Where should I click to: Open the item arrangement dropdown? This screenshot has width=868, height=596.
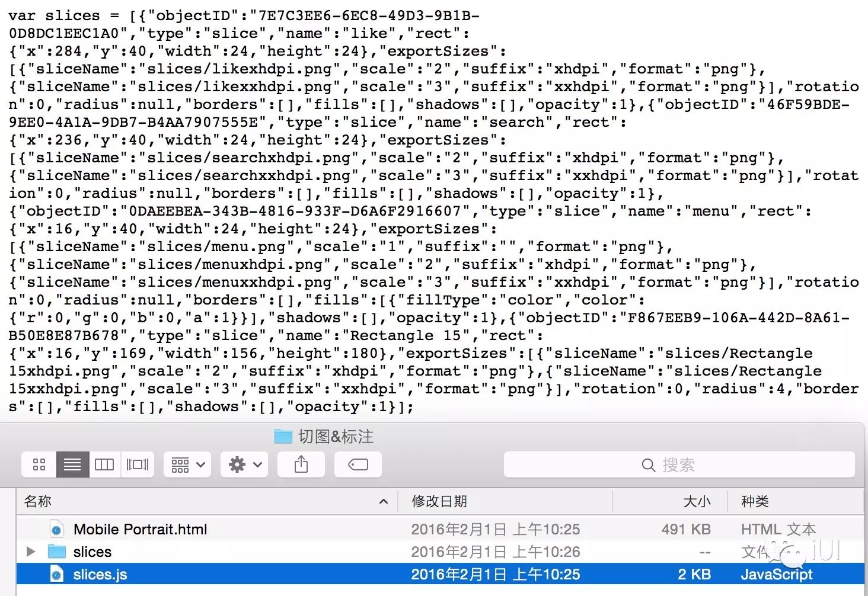point(187,464)
